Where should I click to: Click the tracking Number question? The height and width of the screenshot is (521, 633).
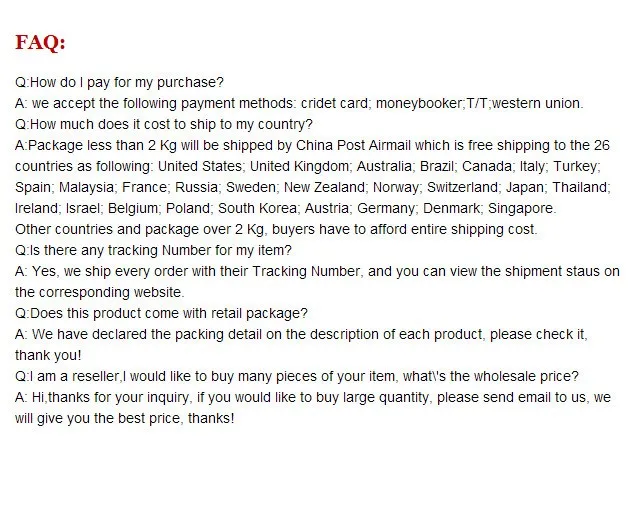[153, 250]
